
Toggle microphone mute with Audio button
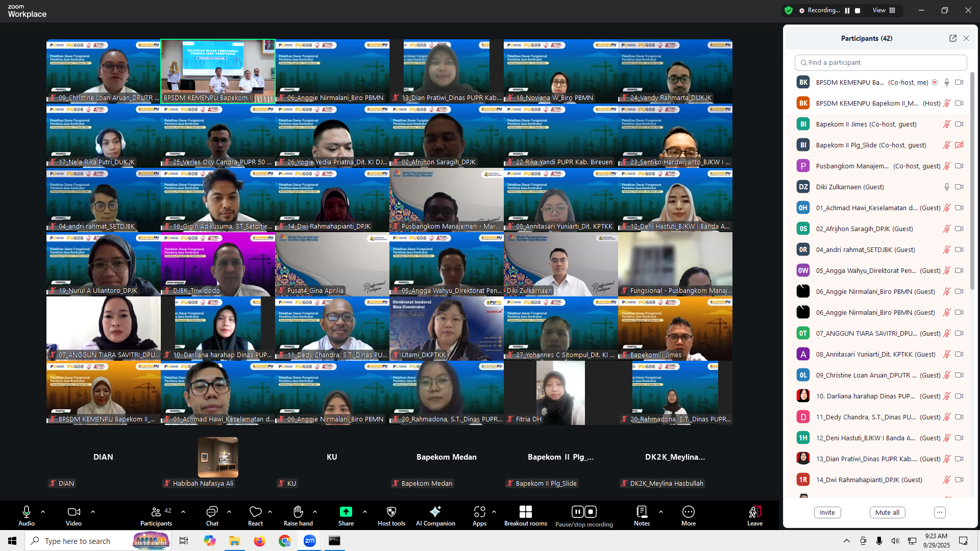coord(27,512)
